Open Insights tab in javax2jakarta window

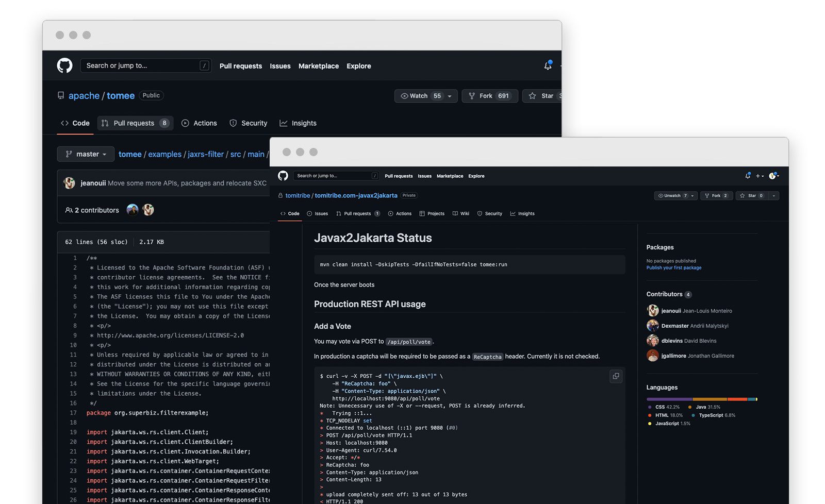(x=522, y=213)
